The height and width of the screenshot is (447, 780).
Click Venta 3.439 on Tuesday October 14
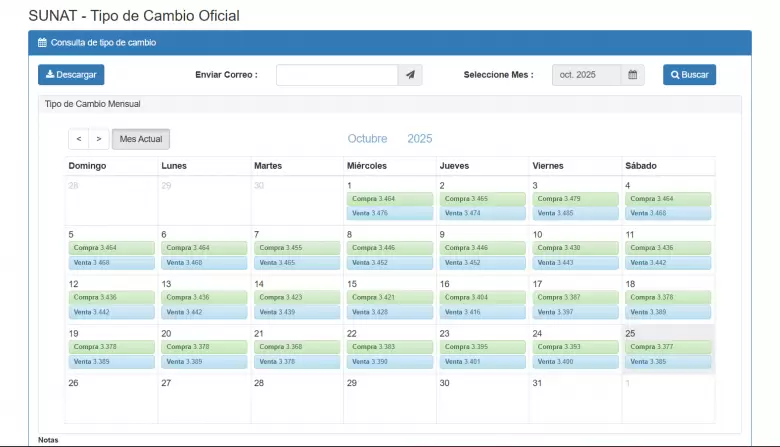point(297,312)
